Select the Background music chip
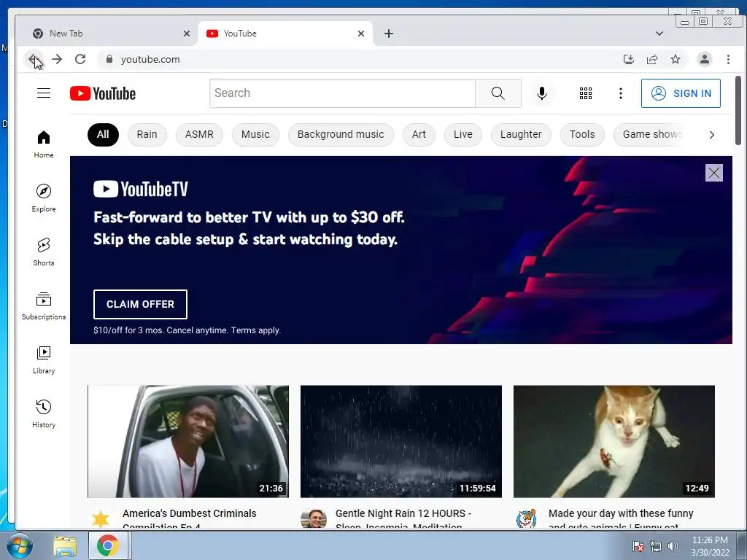This screenshot has height=560, width=747. (x=341, y=135)
